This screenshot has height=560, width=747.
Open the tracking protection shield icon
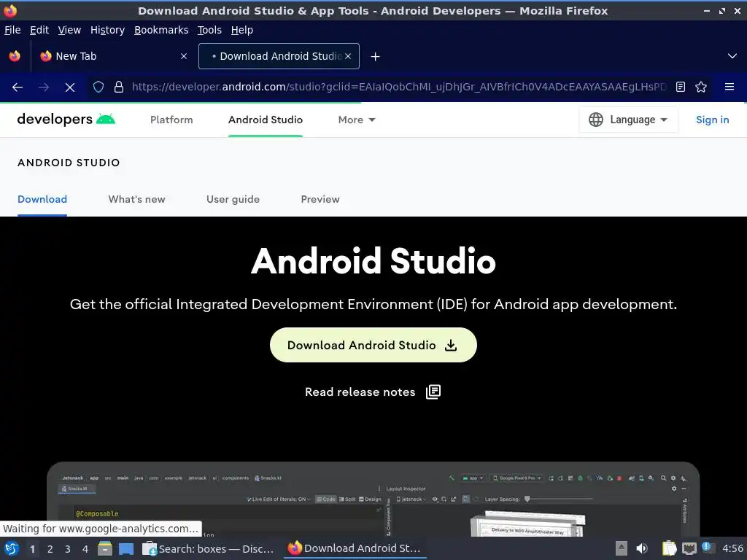98,87
